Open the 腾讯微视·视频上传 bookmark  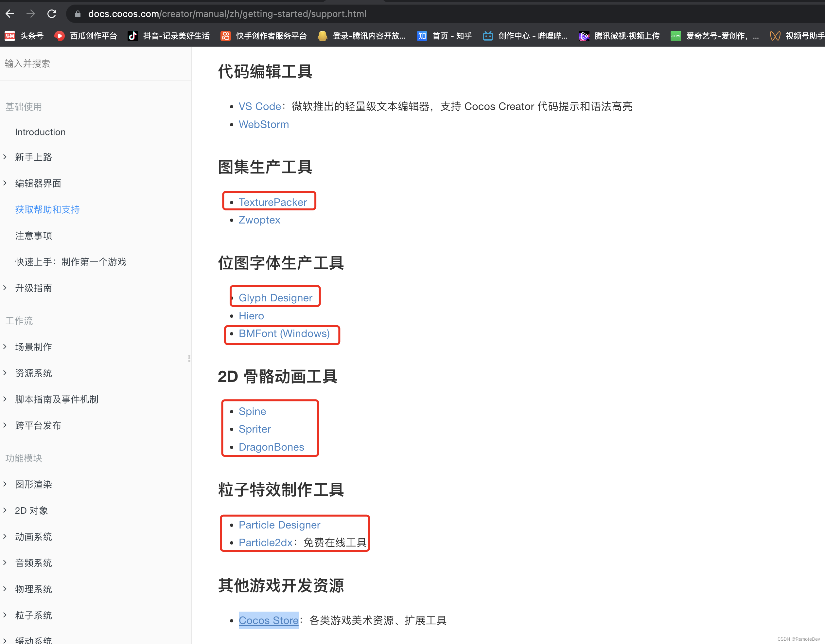620,36
